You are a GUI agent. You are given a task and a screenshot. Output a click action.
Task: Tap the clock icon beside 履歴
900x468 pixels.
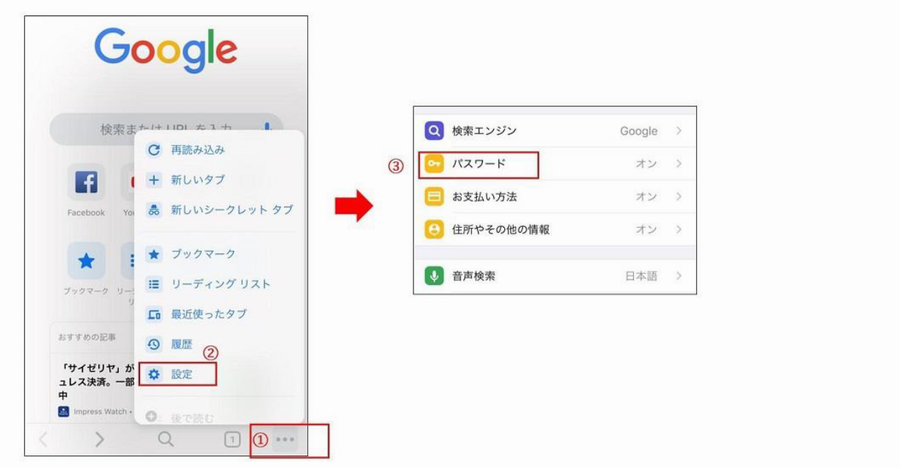pos(154,344)
